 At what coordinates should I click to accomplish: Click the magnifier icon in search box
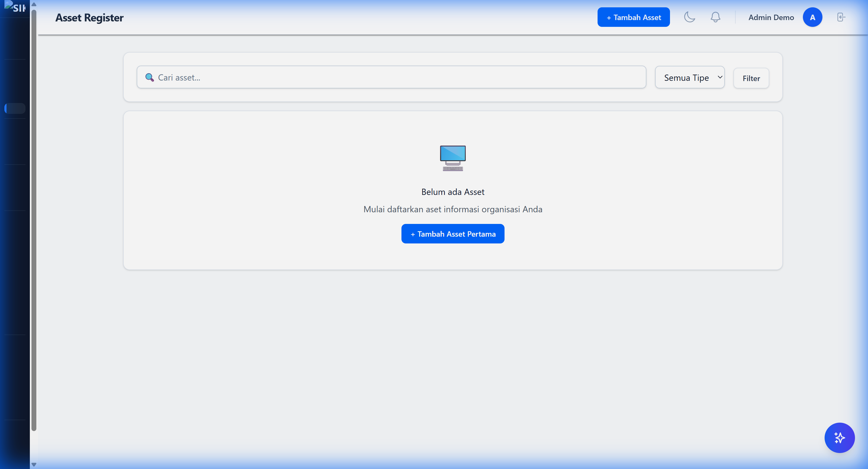pos(149,78)
